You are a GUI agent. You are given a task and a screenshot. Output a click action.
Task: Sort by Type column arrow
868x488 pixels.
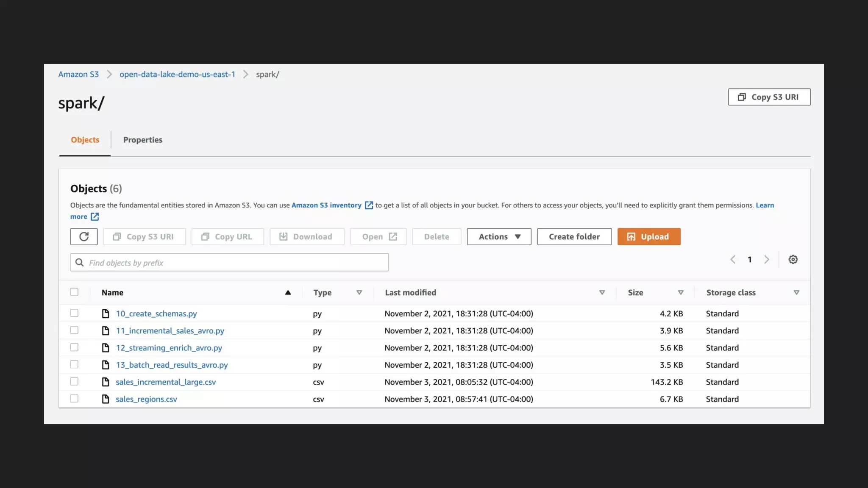[359, 292]
